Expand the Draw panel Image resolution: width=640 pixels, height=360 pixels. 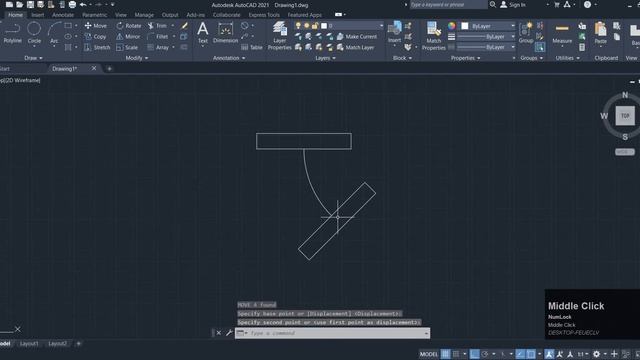[x=33, y=58]
